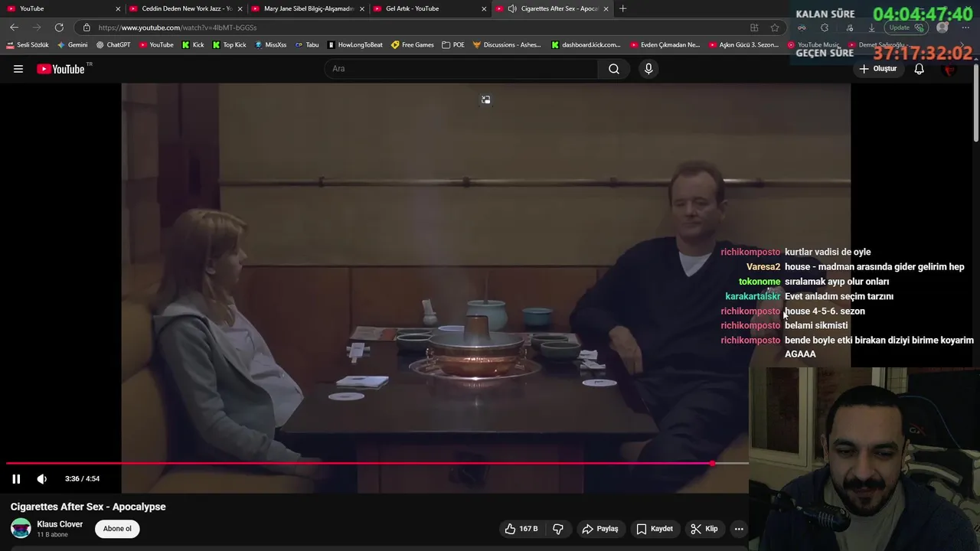
Task: Open the Aşkın Gücü 3. Sezon bookmark
Action: click(743, 45)
